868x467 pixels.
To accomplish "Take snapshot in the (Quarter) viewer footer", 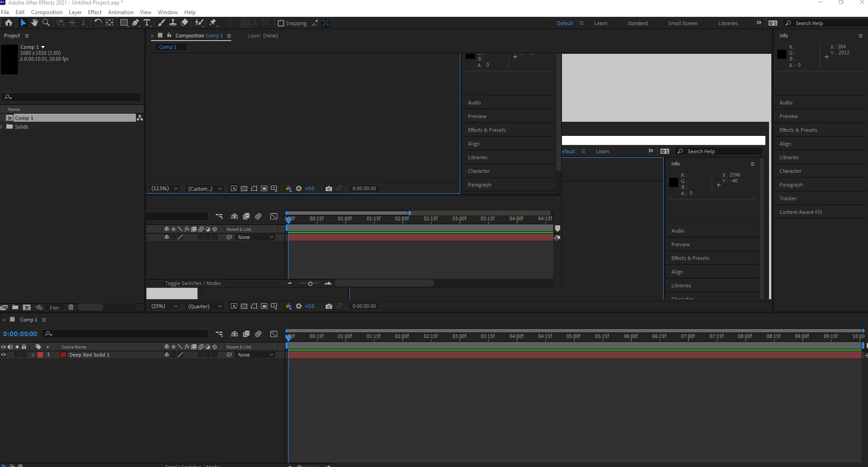I will coord(328,306).
